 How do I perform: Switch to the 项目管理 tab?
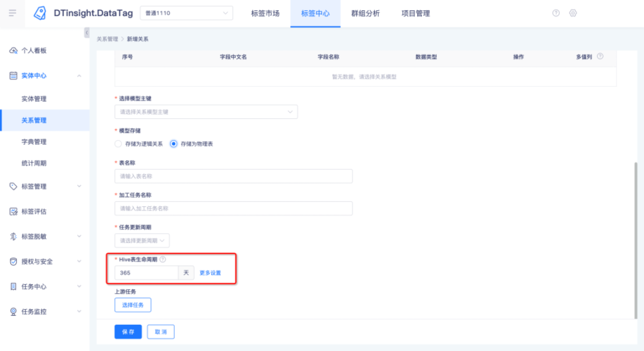[416, 14]
